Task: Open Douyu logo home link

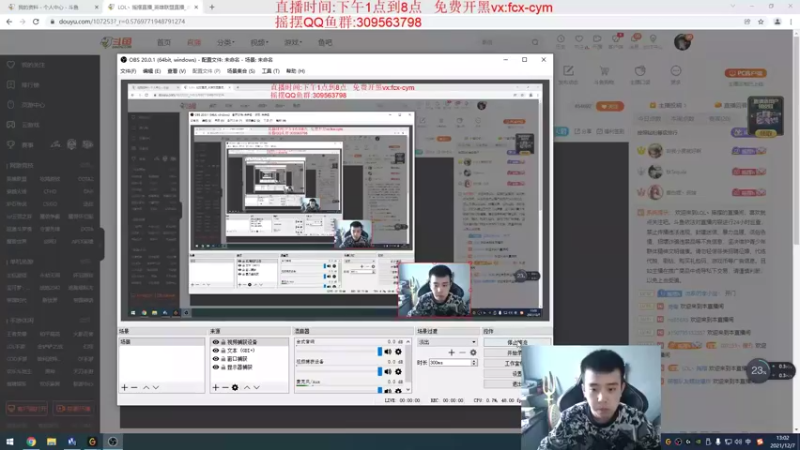Action: pos(117,42)
